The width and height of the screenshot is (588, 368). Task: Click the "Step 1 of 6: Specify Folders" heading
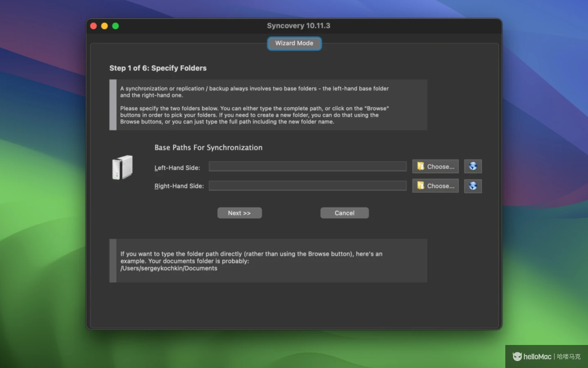[158, 68]
